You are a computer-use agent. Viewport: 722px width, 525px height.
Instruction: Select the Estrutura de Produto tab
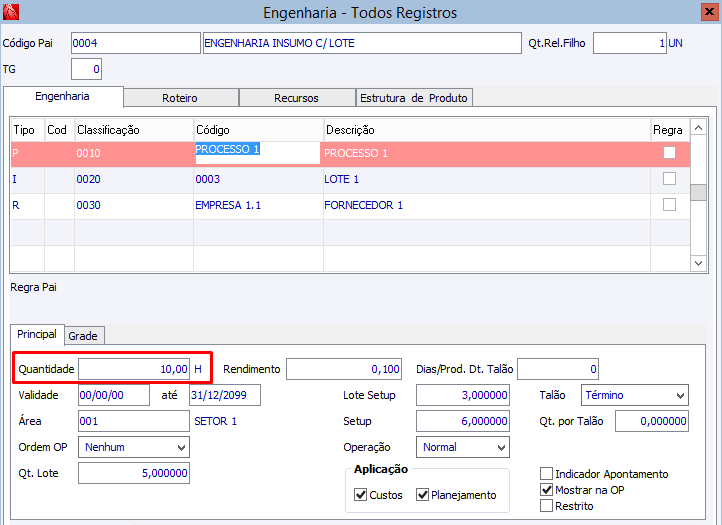[x=414, y=98]
